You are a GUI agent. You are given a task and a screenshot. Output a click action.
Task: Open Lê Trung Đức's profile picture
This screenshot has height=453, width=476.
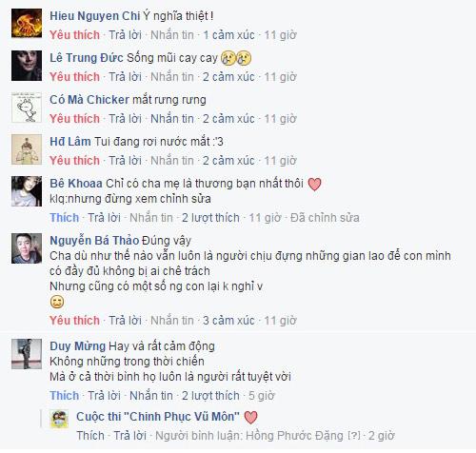point(27,66)
